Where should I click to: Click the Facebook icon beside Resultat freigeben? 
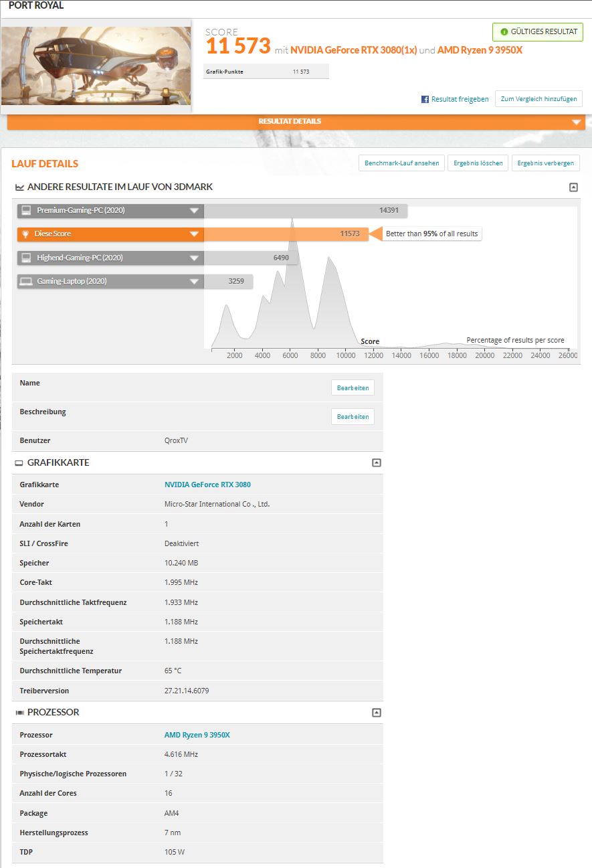pos(425,99)
